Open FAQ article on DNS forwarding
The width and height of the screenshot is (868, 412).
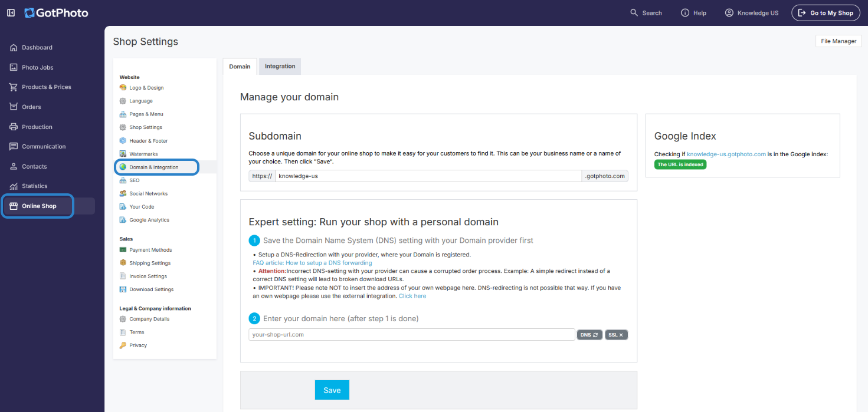coord(312,263)
